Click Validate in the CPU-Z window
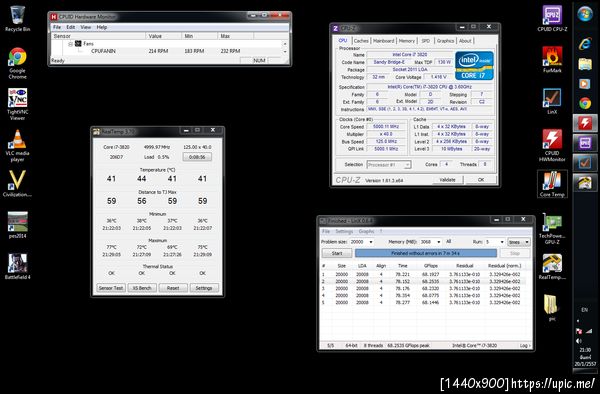The width and height of the screenshot is (600, 394). click(447, 180)
